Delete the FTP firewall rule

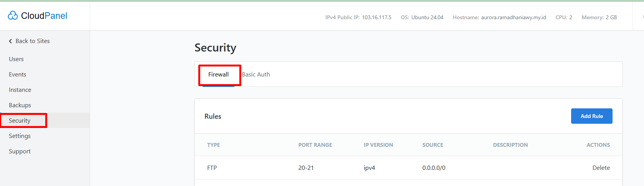point(601,168)
